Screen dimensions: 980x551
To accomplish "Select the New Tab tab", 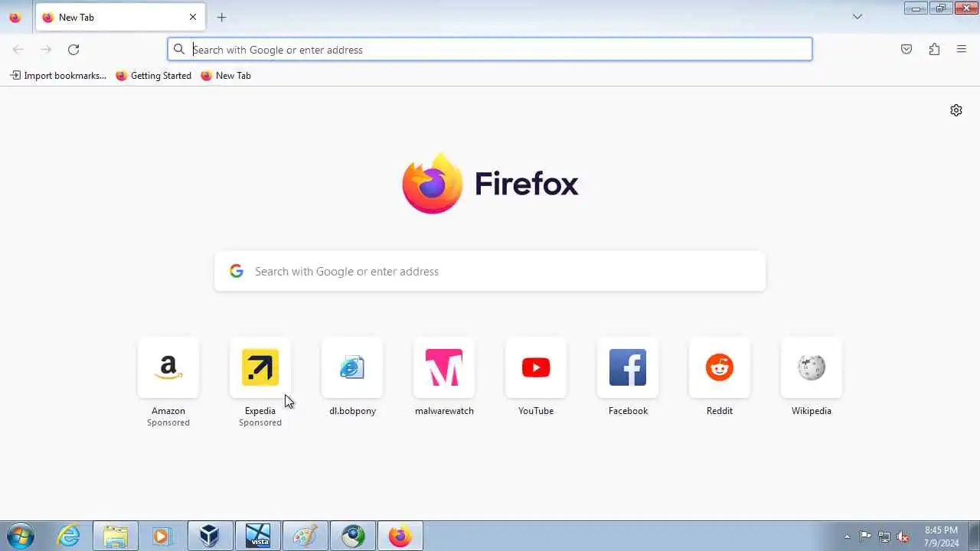I will click(x=120, y=17).
